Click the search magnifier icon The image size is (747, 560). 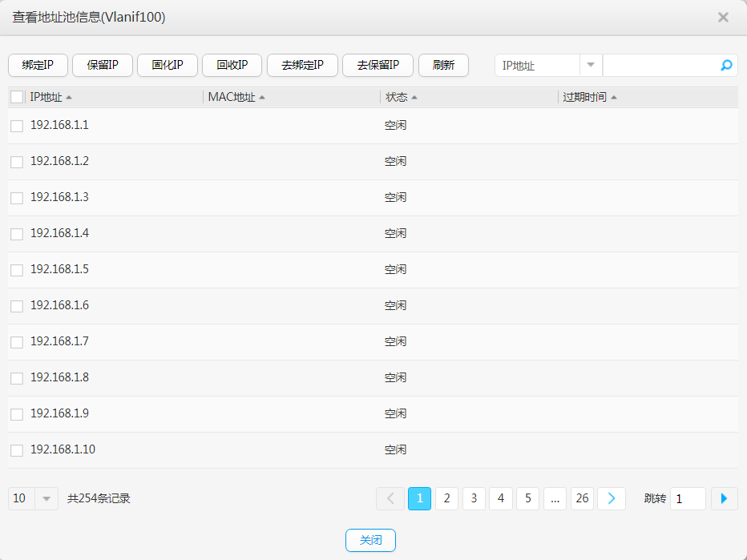tap(725, 65)
